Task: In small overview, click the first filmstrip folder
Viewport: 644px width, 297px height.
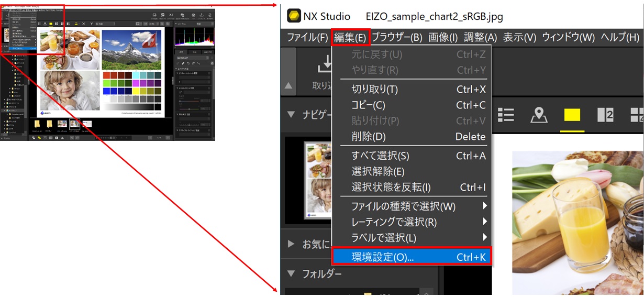Action: [x=37, y=124]
